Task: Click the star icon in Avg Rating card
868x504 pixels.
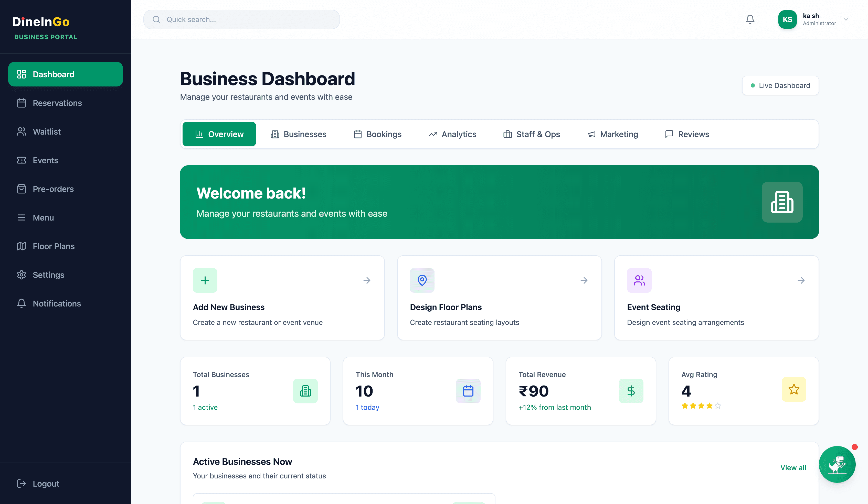Action: pos(793,389)
